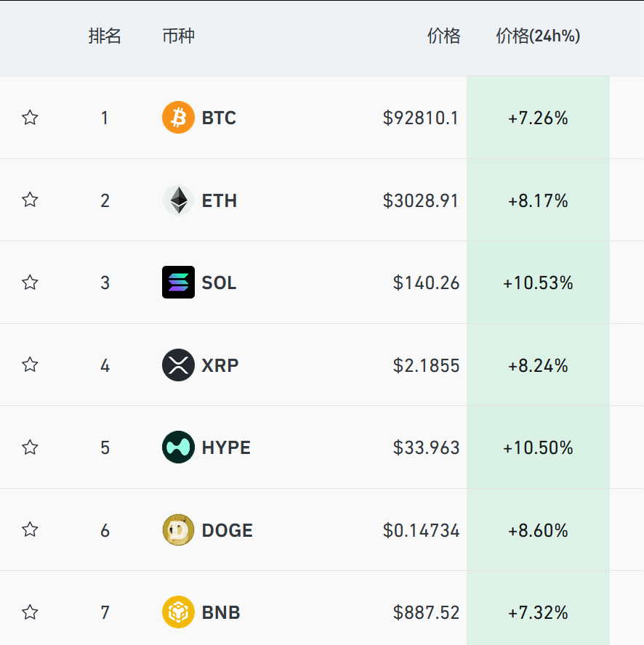Click BTC price $92810.1

421,118
